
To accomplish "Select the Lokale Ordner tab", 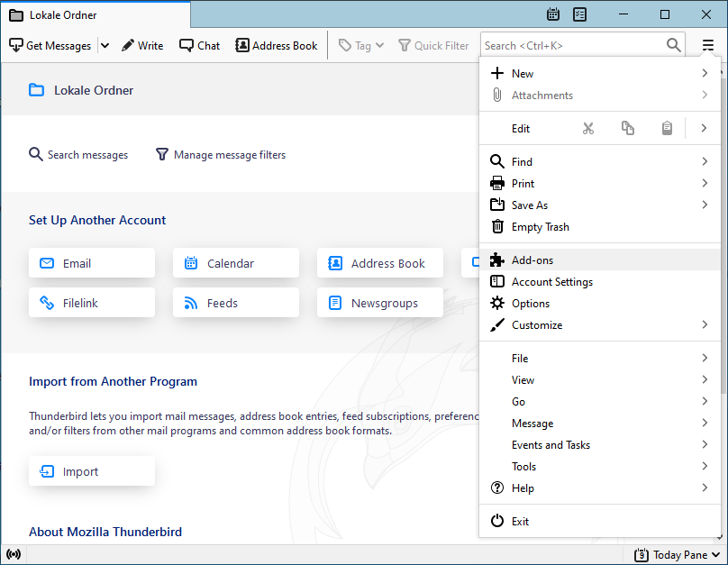I will 96,14.
